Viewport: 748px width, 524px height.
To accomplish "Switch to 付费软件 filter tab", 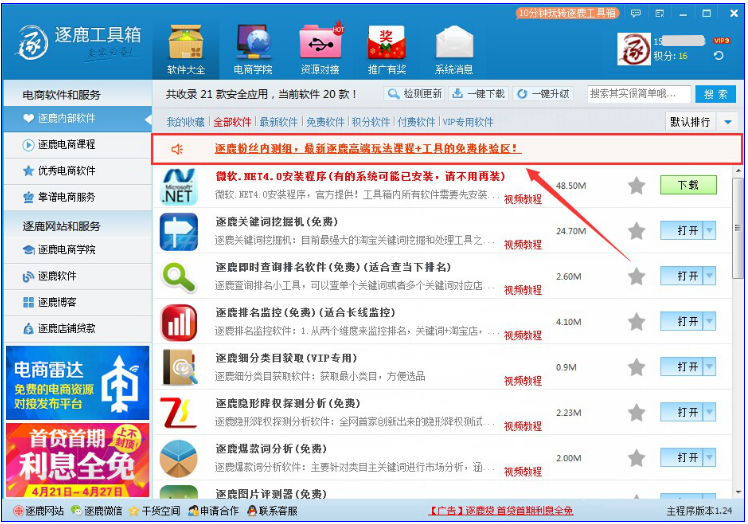I will pyautogui.click(x=416, y=122).
